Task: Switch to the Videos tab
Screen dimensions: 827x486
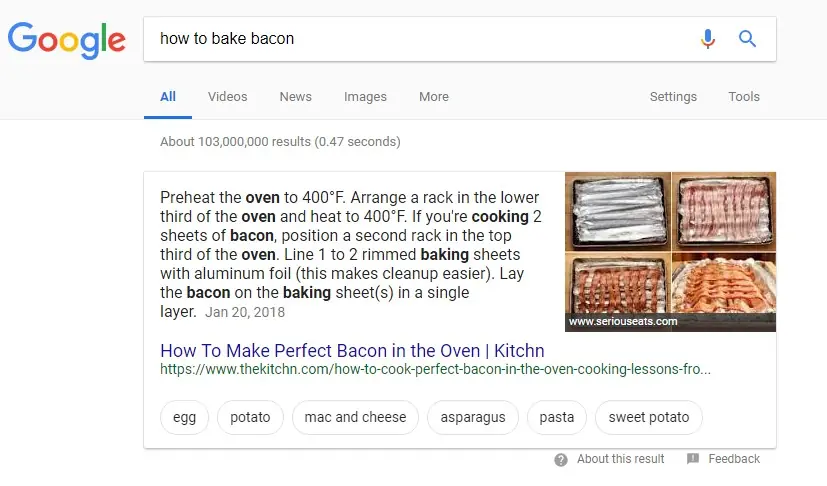Action: tap(227, 97)
